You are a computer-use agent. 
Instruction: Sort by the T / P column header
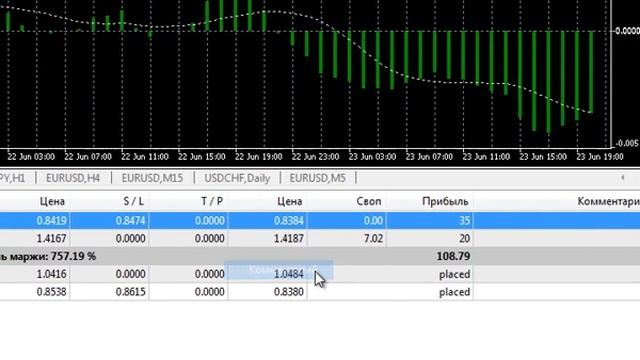click(212, 201)
